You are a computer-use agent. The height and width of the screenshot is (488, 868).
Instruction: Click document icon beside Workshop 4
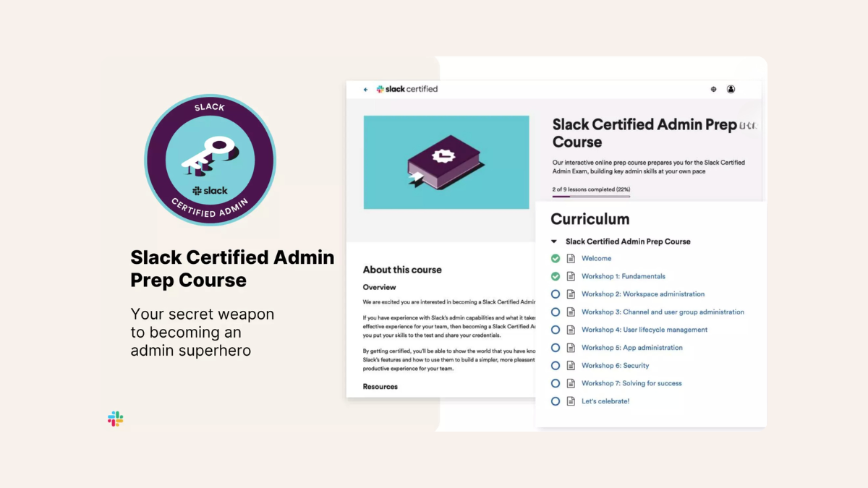(571, 330)
